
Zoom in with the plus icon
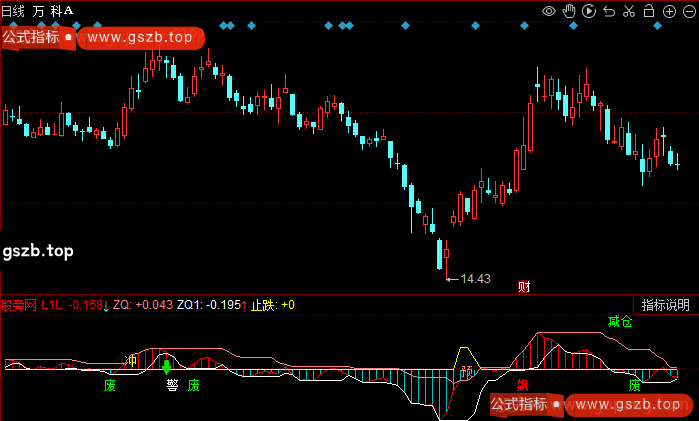[669, 11]
